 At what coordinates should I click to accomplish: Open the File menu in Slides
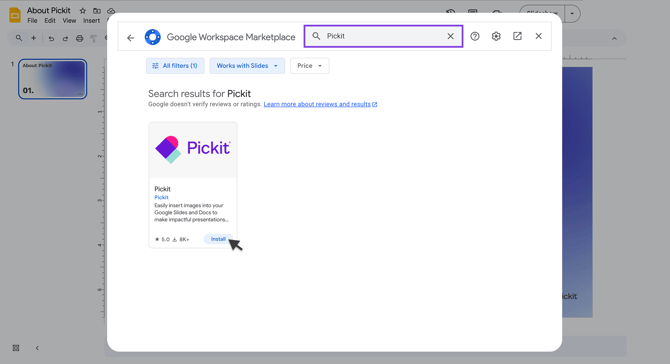tap(32, 21)
